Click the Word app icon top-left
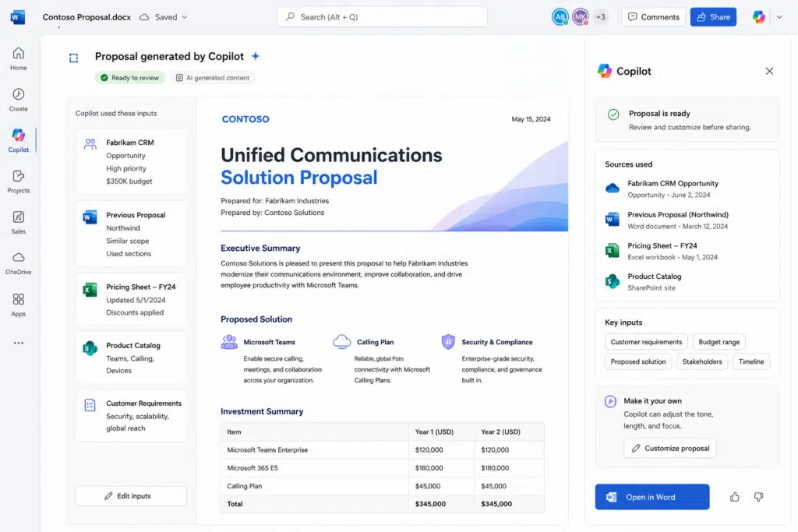 tap(18, 17)
